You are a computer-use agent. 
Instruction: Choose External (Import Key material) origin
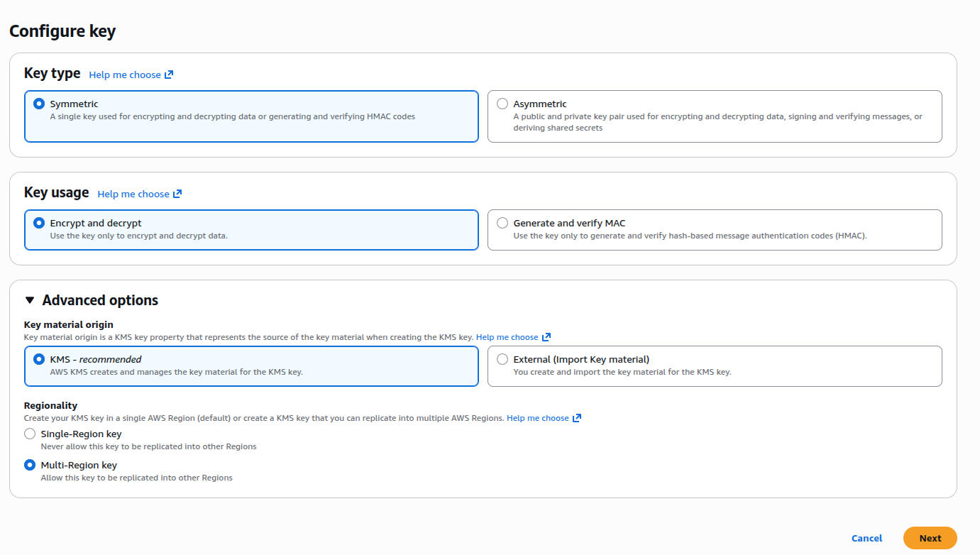pos(502,358)
